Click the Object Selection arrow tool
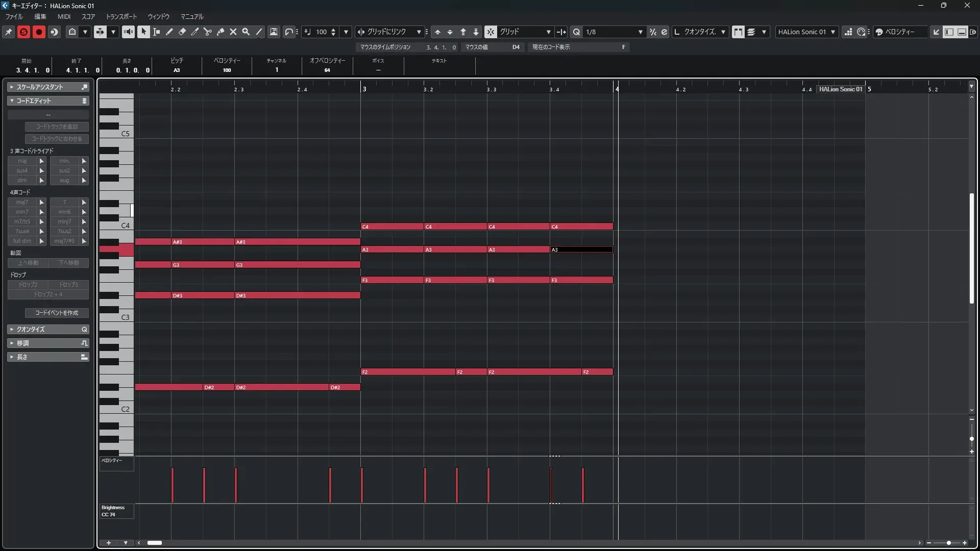This screenshot has width=980, height=551. click(143, 32)
